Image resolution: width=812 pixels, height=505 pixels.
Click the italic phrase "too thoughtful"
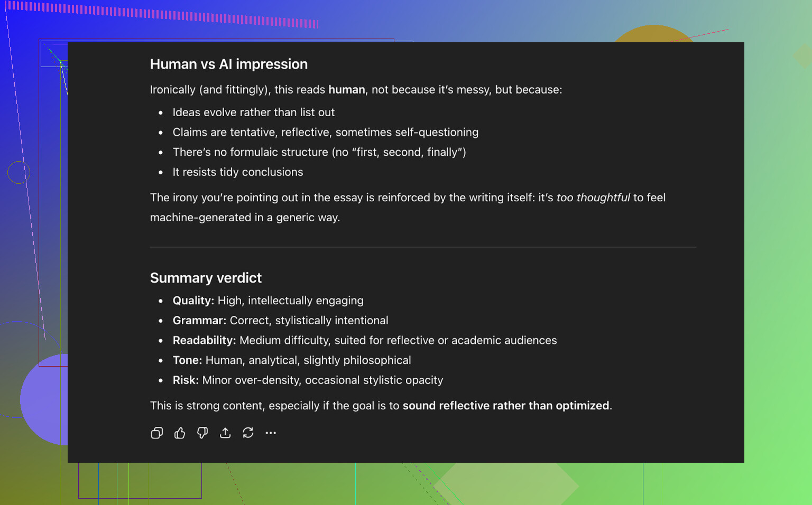tap(593, 198)
